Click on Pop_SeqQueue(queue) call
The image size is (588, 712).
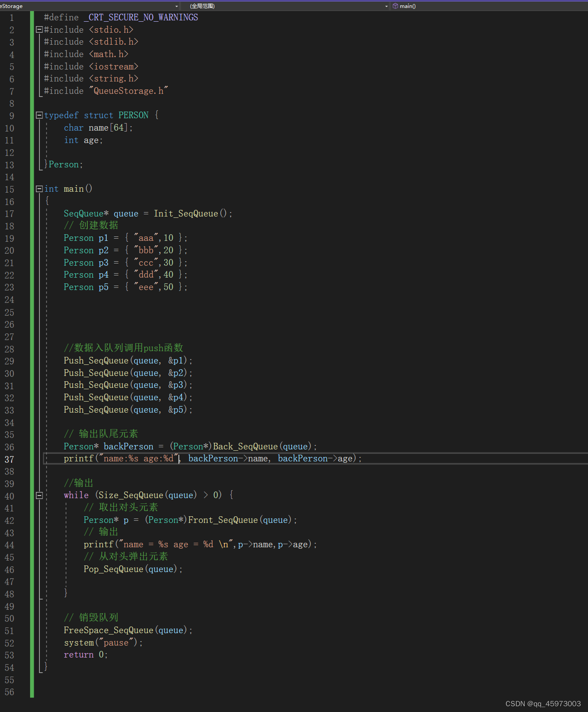click(133, 569)
